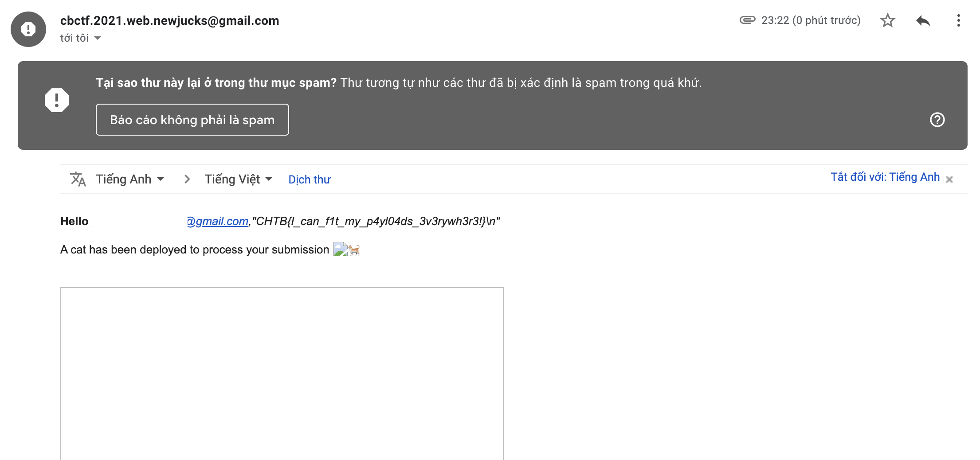Screen dimensions: 980x460
Task: Click the sender's spam-warning avatar icon
Action: [x=28, y=29]
